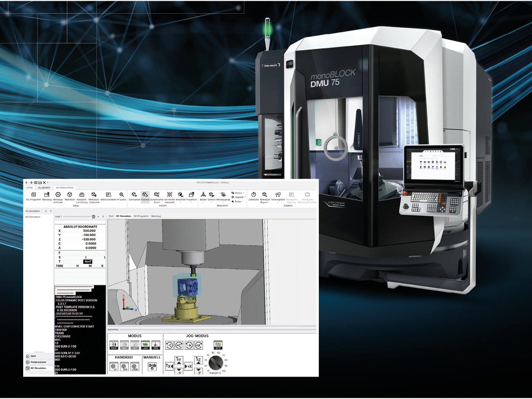The width and height of the screenshot is (532, 399).
Task: Click the handwheel x10 increment button
Action: [124, 367]
